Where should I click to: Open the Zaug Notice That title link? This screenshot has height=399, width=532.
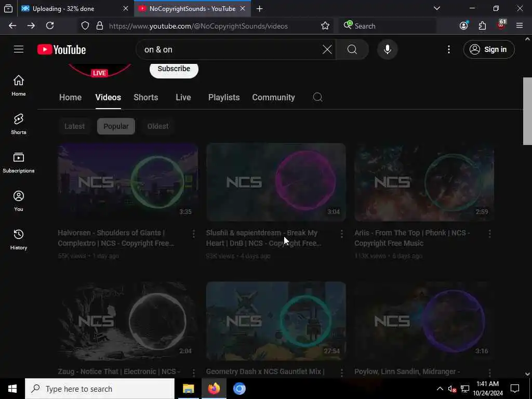point(119,372)
